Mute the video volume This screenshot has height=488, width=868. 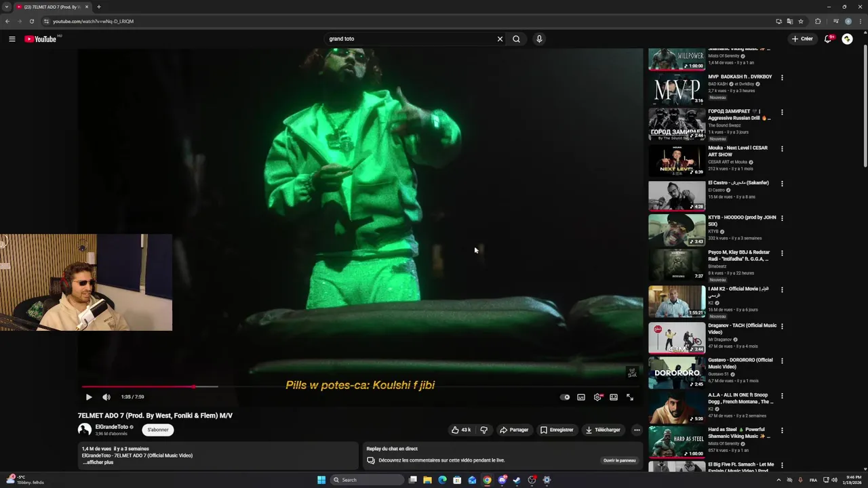[x=106, y=397]
